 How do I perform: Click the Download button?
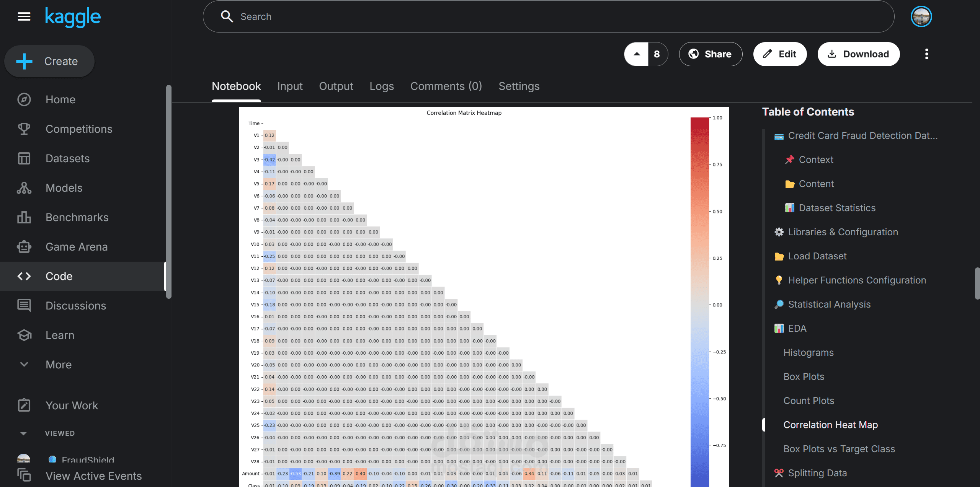(858, 54)
